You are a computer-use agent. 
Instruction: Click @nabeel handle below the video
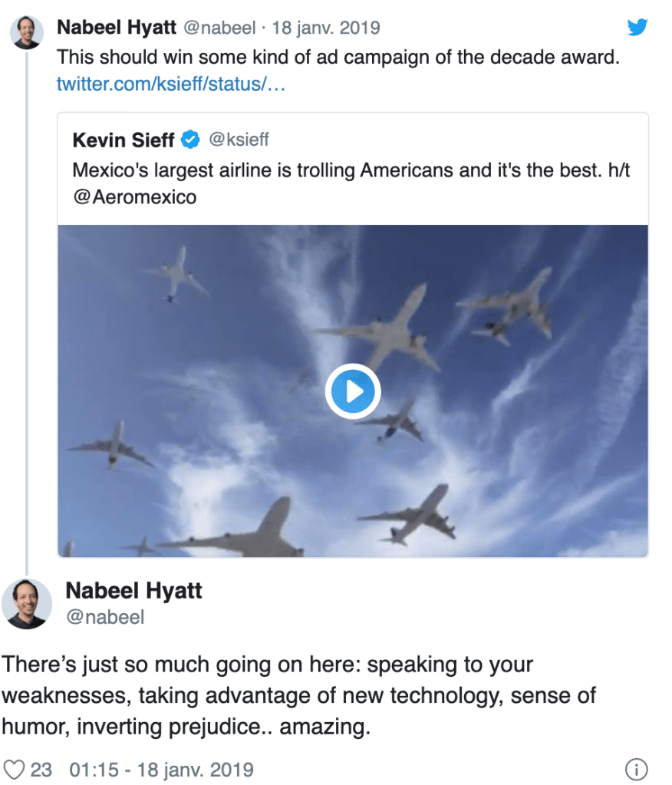(104, 617)
